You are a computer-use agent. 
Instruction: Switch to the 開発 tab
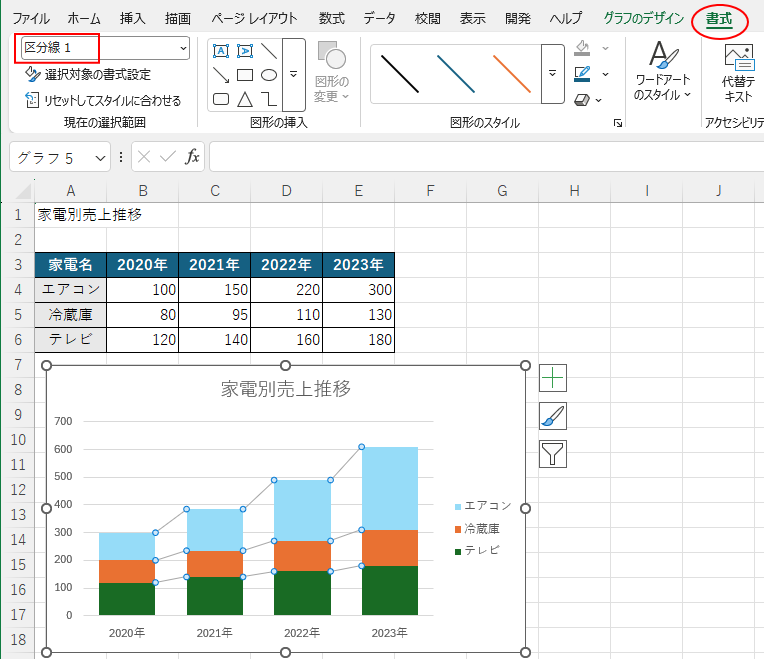pos(517,19)
